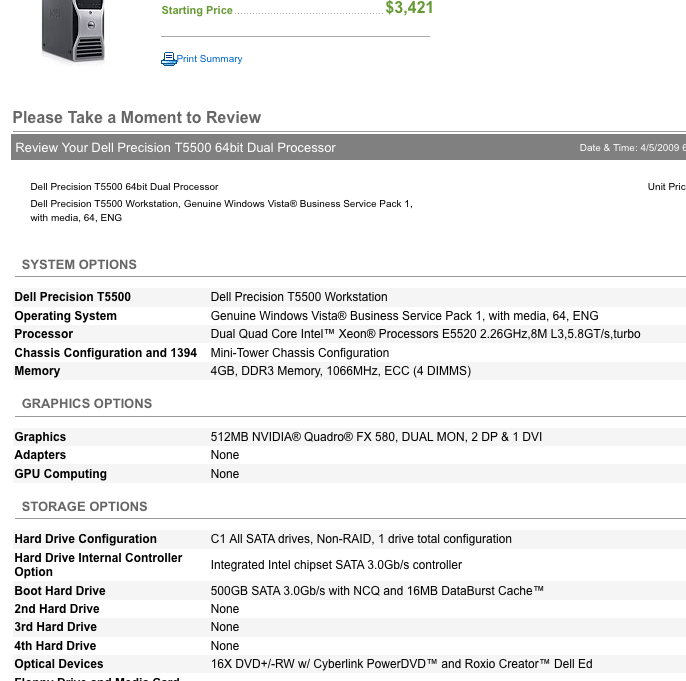
Task: Click the 'Date & Time: 4/5/2009' text
Action: [632, 148]
